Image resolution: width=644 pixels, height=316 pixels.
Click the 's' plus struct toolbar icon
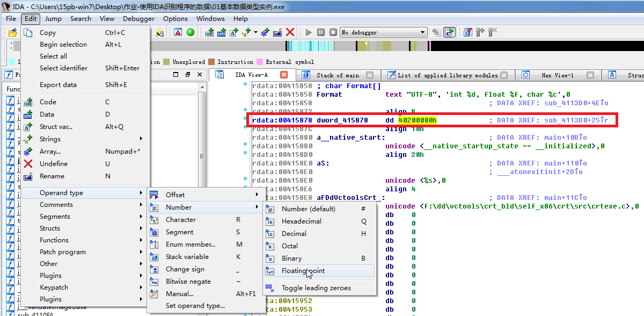[x=246, y=32]
